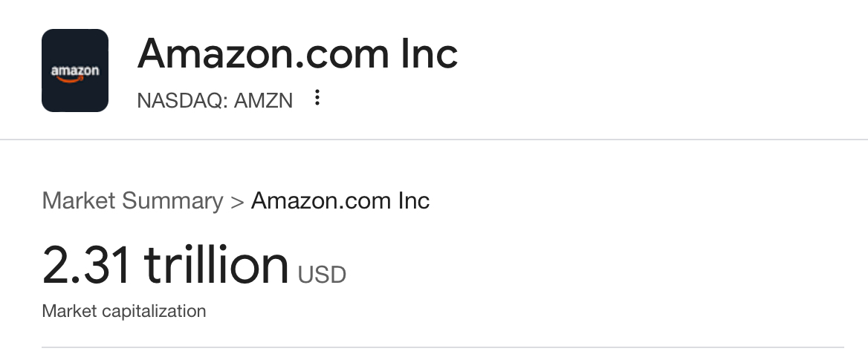This screenshot has width=868, height=357.
Task: Click the word Summary in the breadcrumb
Action: click(172, 201)
